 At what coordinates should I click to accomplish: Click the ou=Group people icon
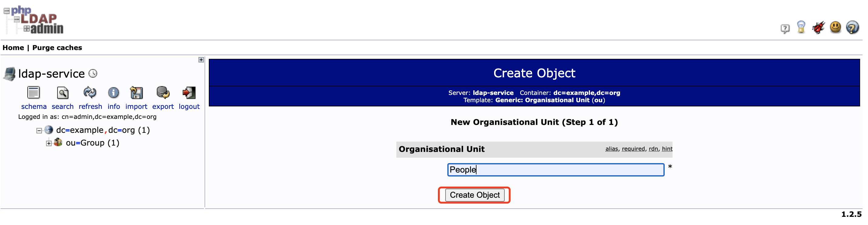click(x=58, y=142)
